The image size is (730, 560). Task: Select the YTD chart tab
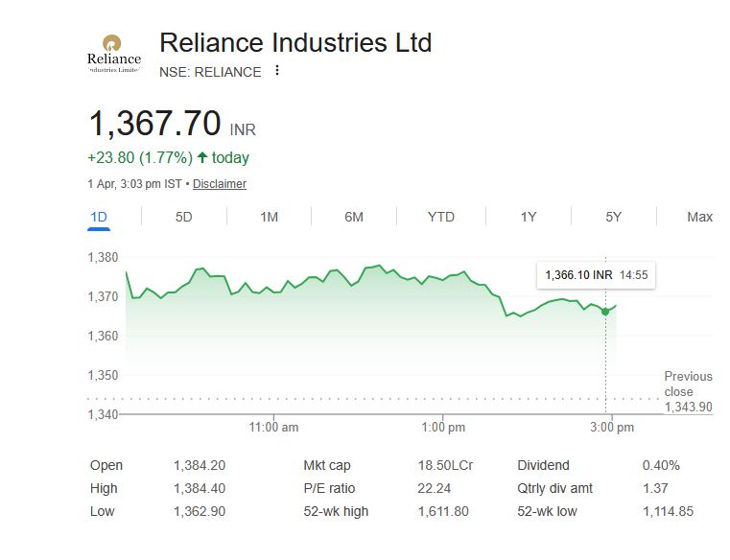click(x=440, y=217)
